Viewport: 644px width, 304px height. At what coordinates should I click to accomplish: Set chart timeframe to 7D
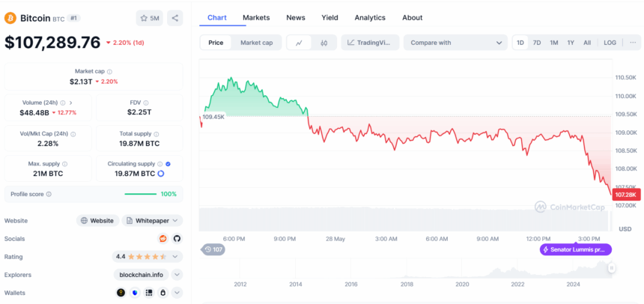[x=537, y=43]
